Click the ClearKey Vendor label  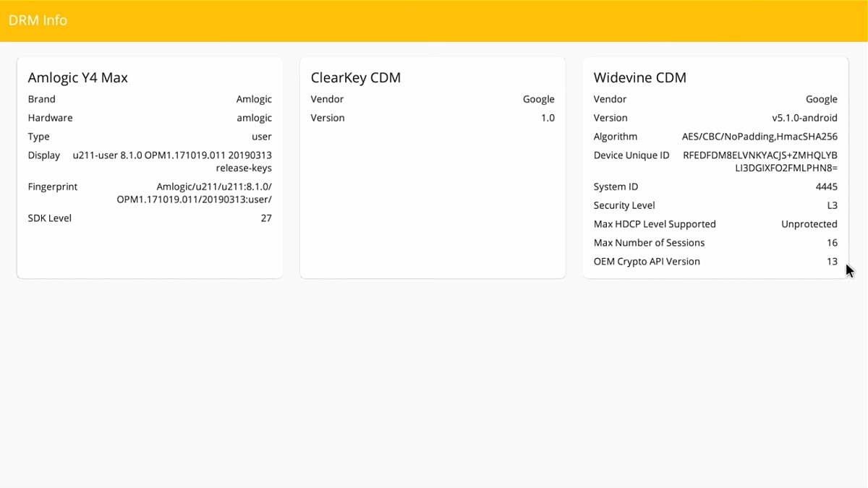(328, 99)
